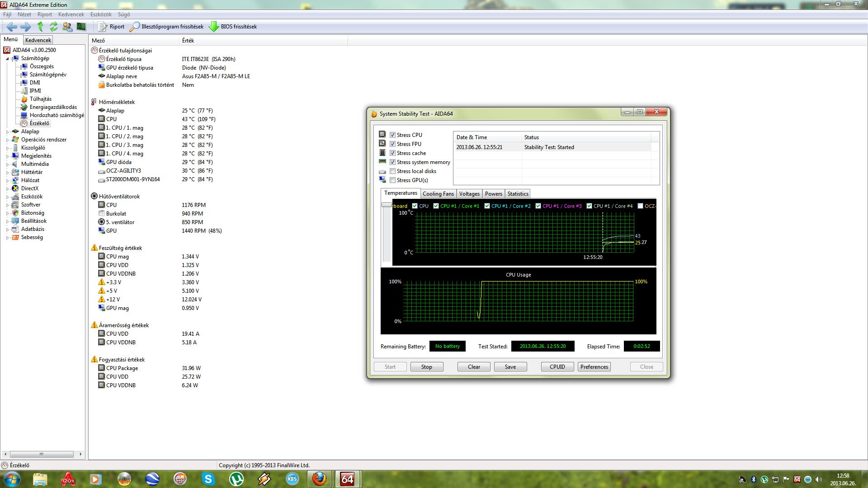868x488 pixels.
Task: Click the uTorrent taskbar icon
Action: click(x=236, y=479)
